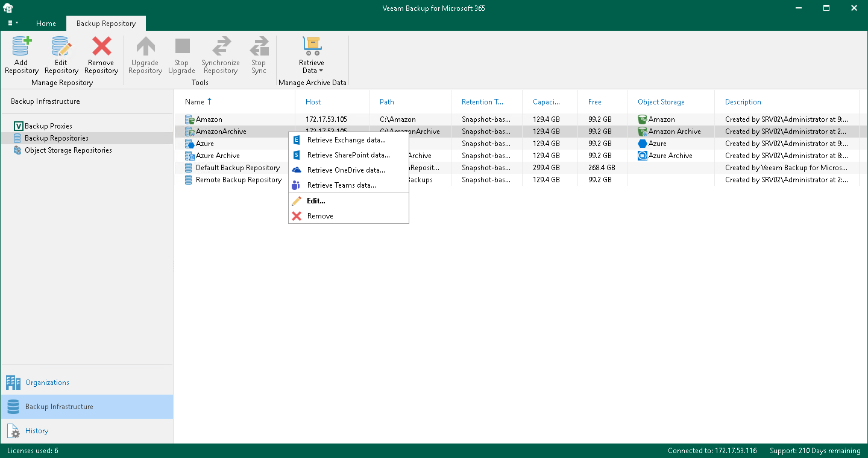Click the Add Repository ribbon icon

pyautogui.click(x=21, y=46)
